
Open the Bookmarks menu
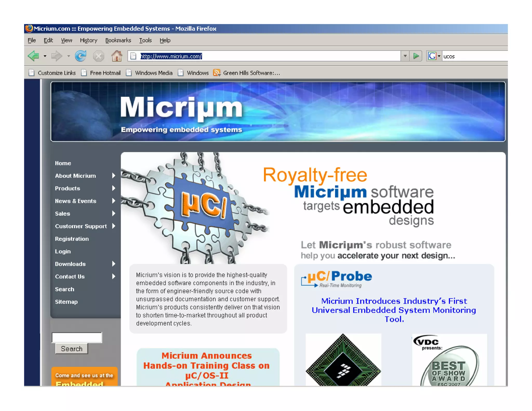[x=118, y=40]
